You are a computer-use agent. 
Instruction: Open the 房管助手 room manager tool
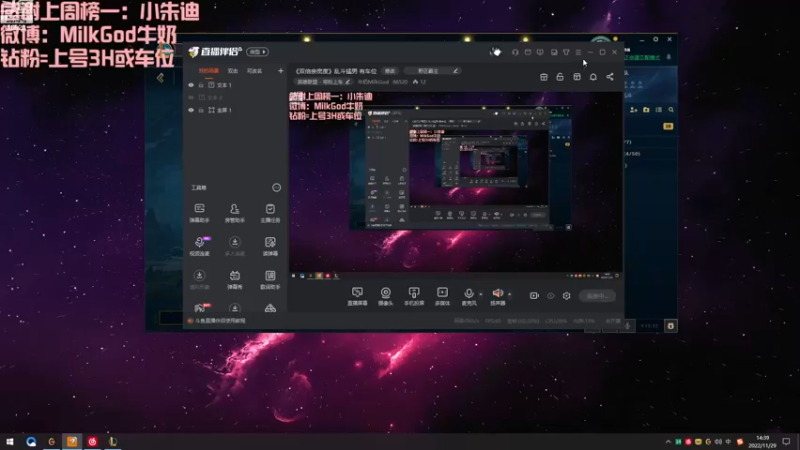click(x=235, y=212)
